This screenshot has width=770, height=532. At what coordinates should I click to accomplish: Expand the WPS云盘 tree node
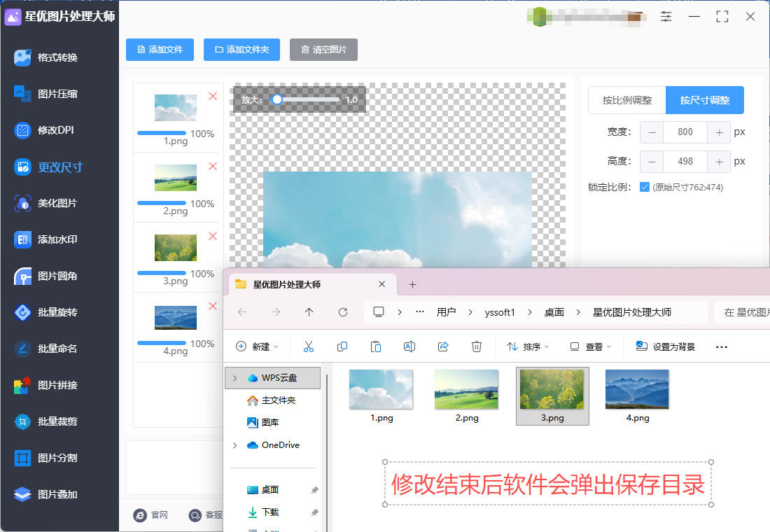(234, 378)
